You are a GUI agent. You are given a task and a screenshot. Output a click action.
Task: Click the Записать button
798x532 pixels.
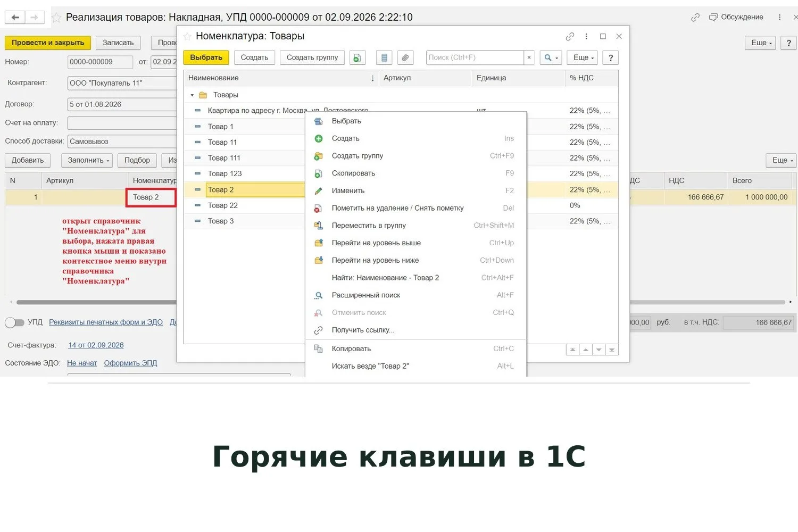click(x=118, y=43)
